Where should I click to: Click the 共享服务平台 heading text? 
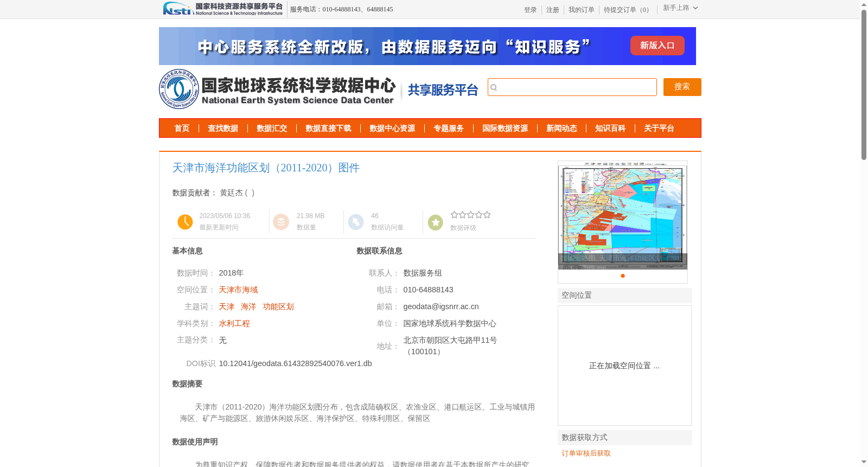pos(443,90)
